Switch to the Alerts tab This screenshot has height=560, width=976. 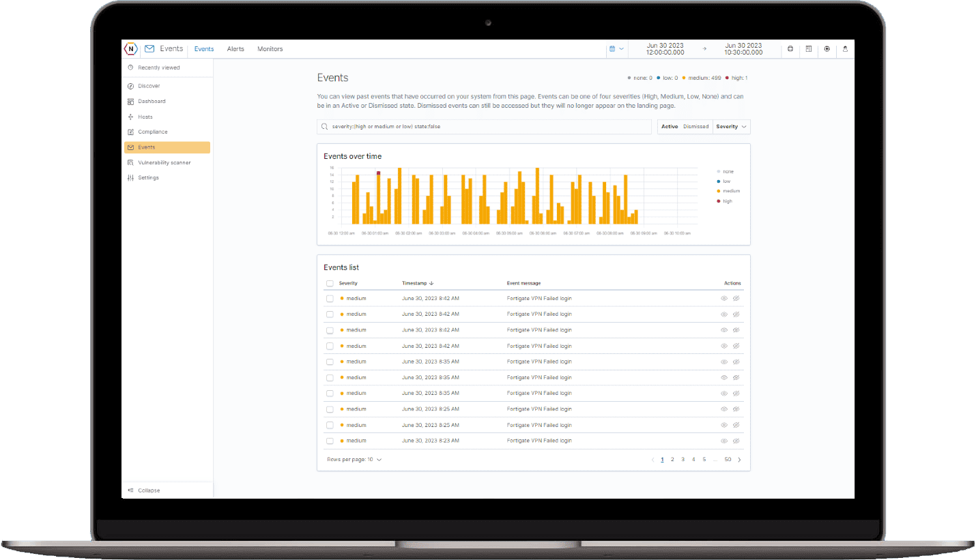[x=235, y=49]
